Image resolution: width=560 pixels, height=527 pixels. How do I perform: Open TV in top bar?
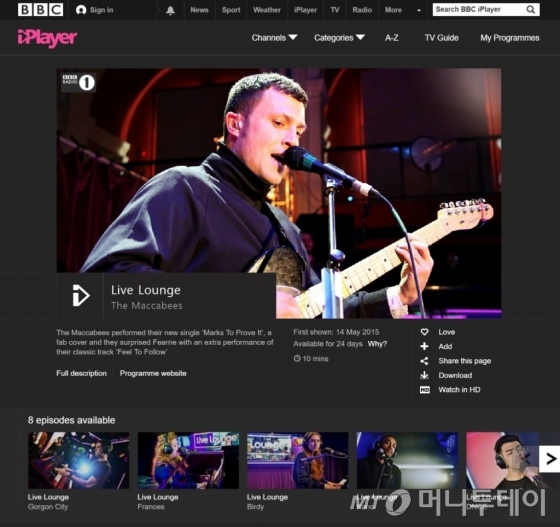(x=335, y=10)
